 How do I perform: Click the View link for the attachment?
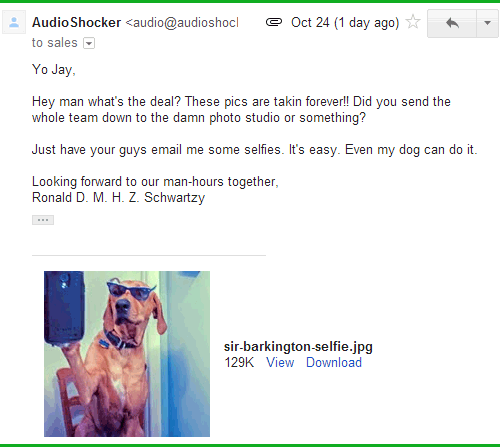tap(280, 362)
